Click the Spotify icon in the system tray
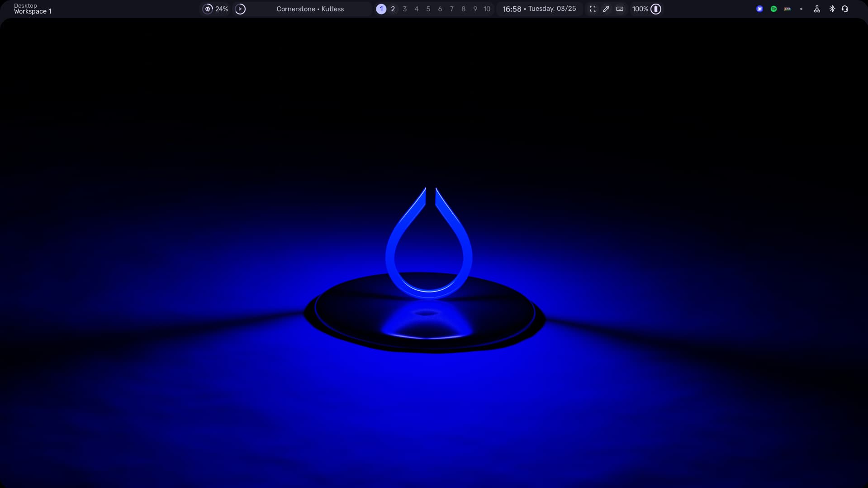 (x=774, y=9)
